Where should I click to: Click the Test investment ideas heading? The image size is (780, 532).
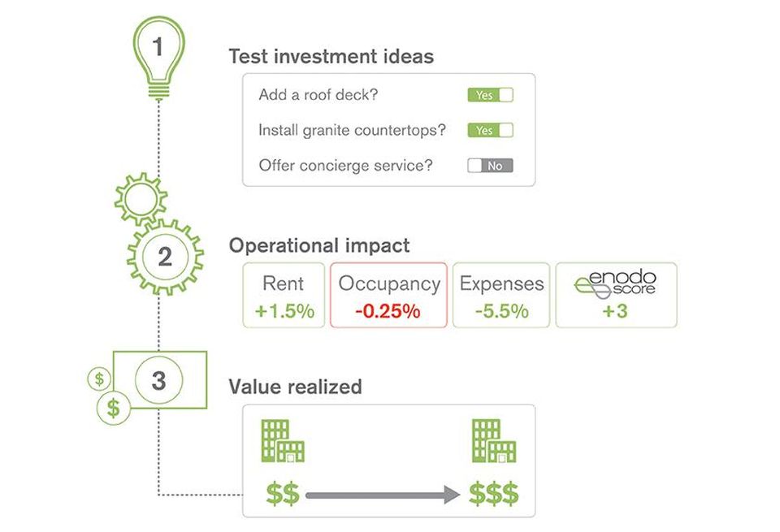[331, 56]
